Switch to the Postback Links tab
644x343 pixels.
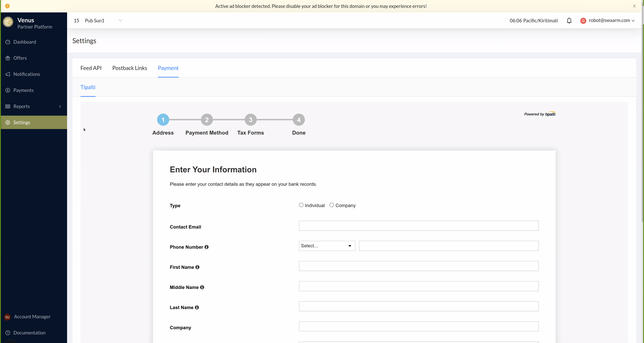[129, 68]
